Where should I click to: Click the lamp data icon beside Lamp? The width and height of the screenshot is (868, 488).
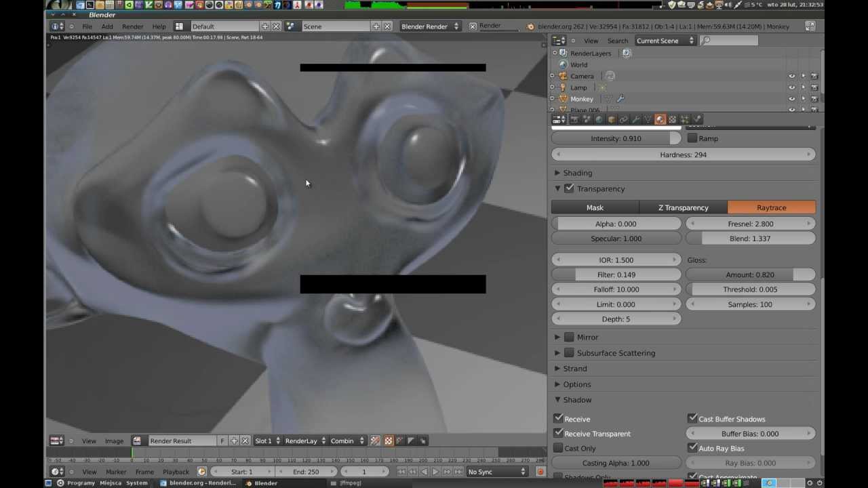click(601, 87)
